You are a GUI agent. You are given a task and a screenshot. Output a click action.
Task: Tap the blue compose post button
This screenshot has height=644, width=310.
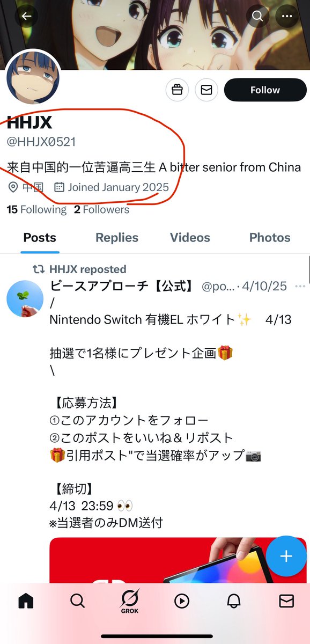pos(286,556)
